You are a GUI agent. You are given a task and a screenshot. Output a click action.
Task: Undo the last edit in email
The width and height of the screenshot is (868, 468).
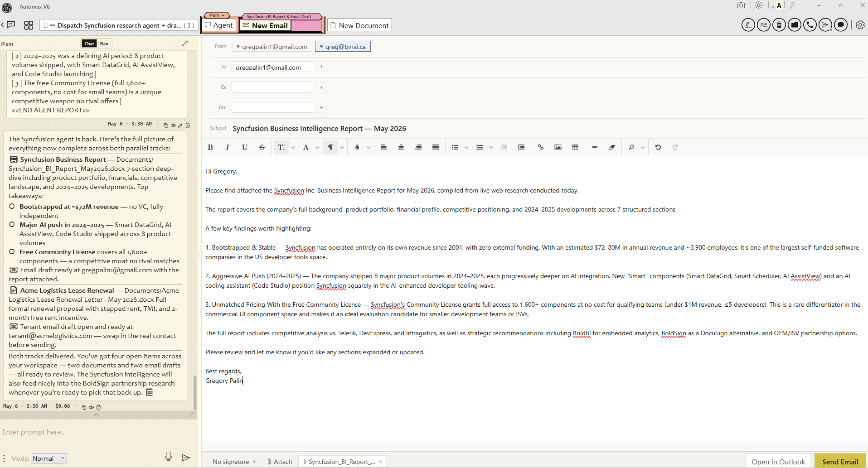[658, 147]
